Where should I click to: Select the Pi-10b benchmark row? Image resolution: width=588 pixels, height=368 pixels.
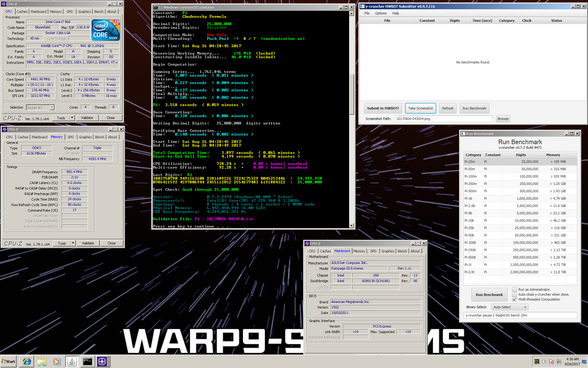(x=520, y=220)
